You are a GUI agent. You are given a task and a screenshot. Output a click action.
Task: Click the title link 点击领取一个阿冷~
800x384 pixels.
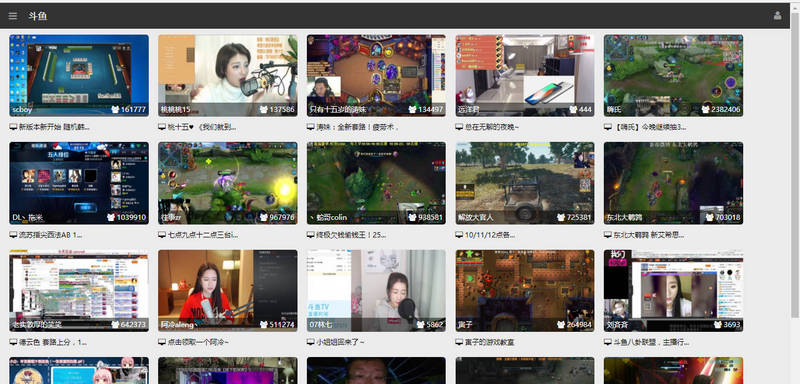(198, 342)
